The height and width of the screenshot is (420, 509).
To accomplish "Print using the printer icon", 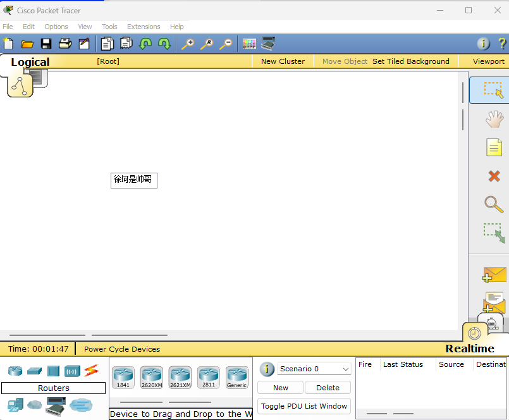I will click(65, 44).
